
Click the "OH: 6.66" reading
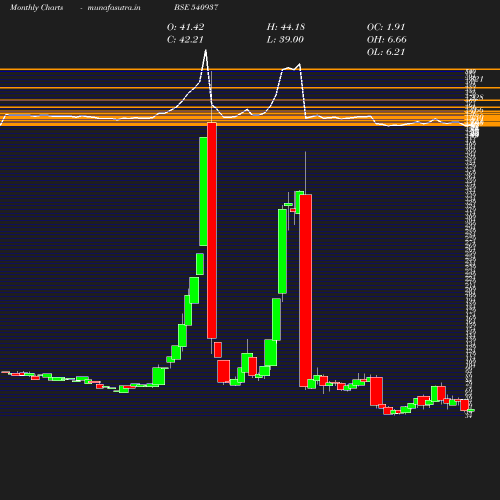[x=386, y=40]
